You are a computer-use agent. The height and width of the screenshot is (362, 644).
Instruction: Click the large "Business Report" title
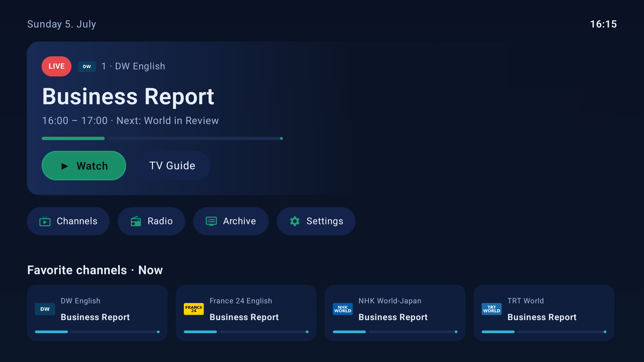[x=128, y=97]
